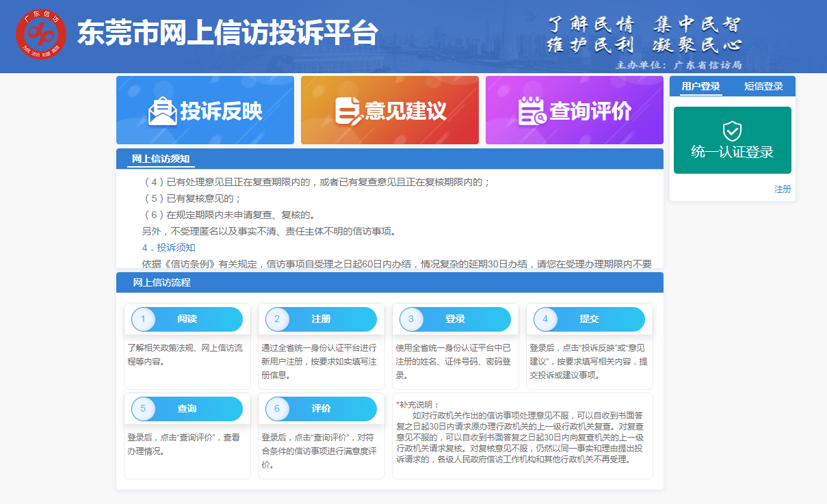Open the 意见建议 suggestion banner
The height and width of the screenshot is (504, 827).
coord(389,110)
